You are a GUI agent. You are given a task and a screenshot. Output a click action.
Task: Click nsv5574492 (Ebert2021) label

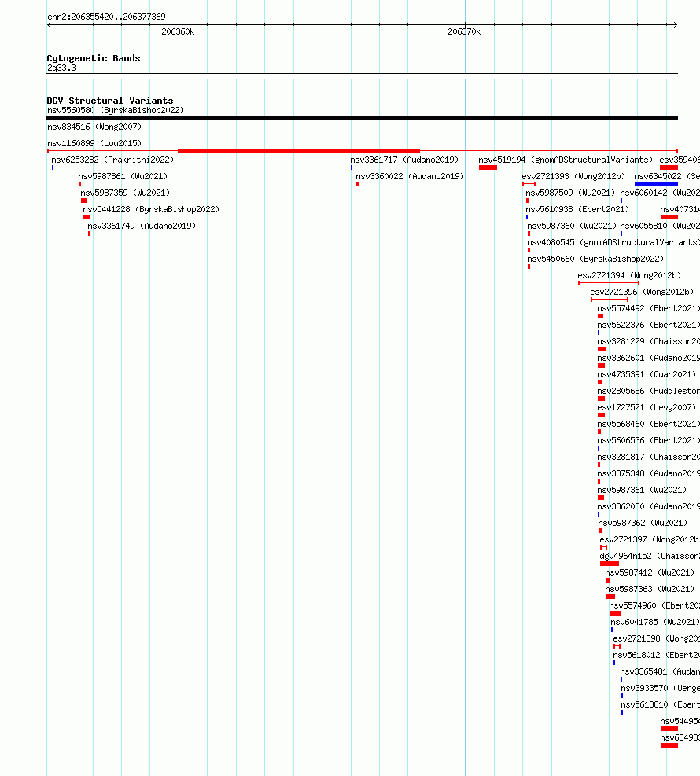coord(649,308)
